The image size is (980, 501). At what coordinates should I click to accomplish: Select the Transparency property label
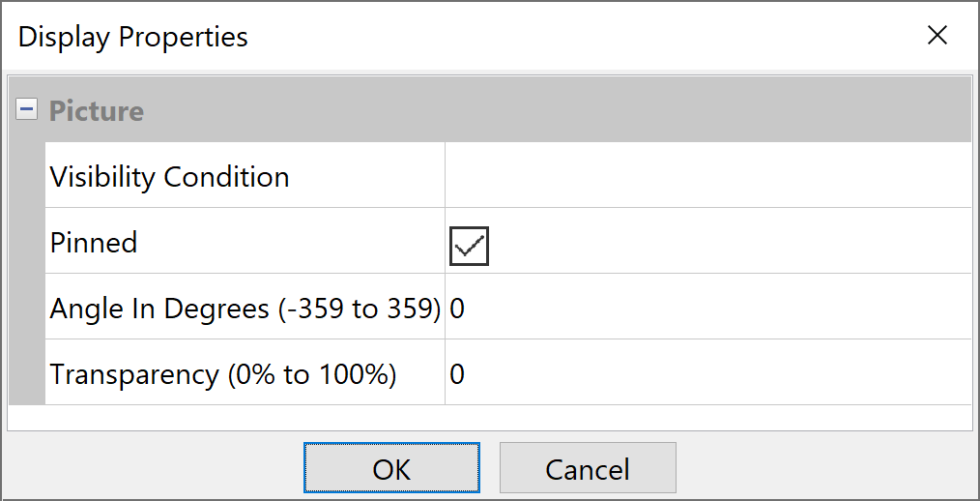pyautogui.click(x=223, y=374)
